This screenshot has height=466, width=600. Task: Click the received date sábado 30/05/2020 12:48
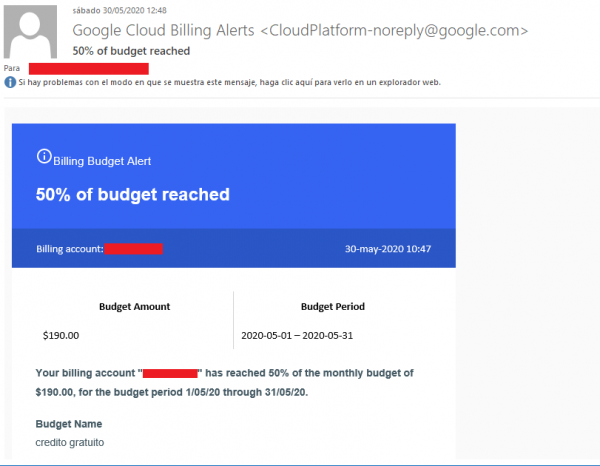click(x=119, y=10)
